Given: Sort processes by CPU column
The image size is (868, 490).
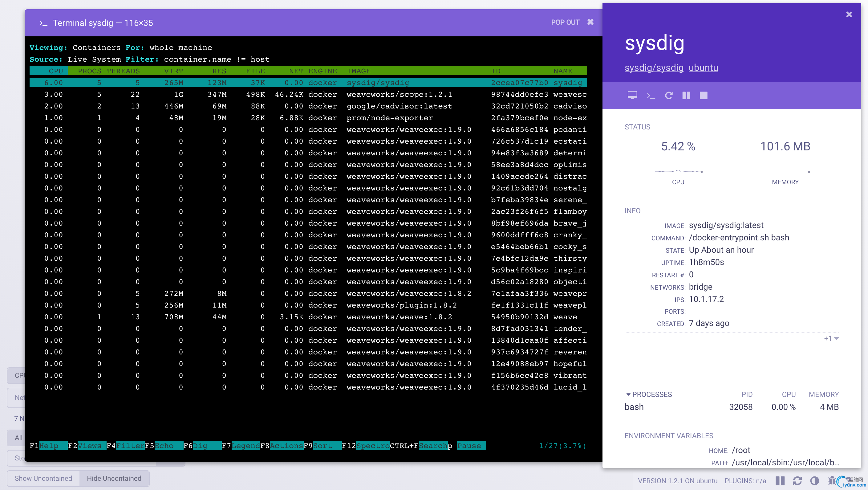Looking at the screenshot, I should click(x=789, y=394).
